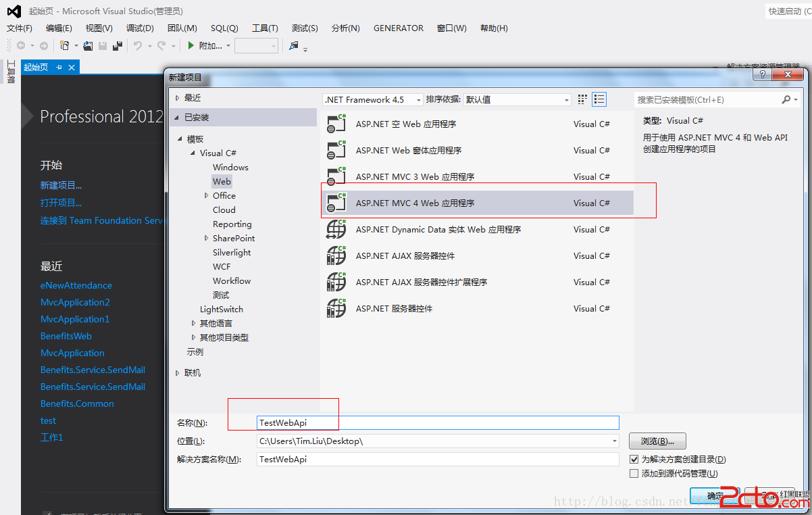The height and width of the screenshot is (515, 812).
Task: Collapse the Installed node
Action: tap(178, 118)
